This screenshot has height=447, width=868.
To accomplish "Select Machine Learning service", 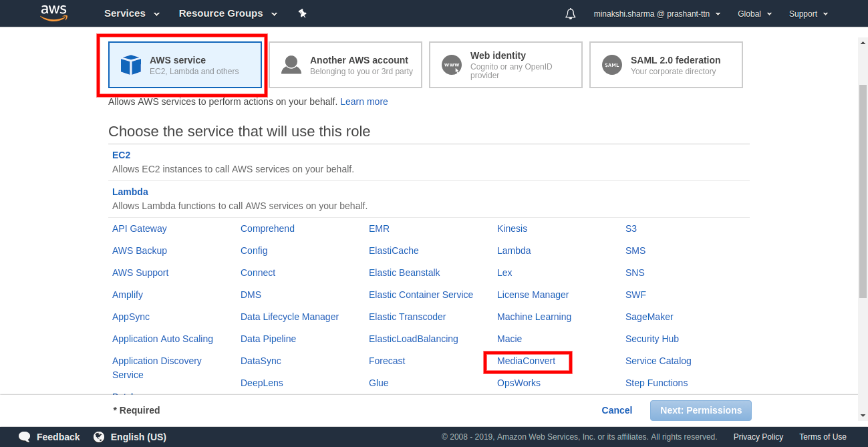I will coord(534,317).
